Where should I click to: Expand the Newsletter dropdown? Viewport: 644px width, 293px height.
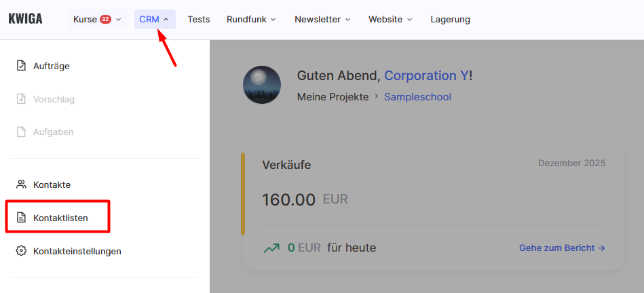(x=322, y=20)
